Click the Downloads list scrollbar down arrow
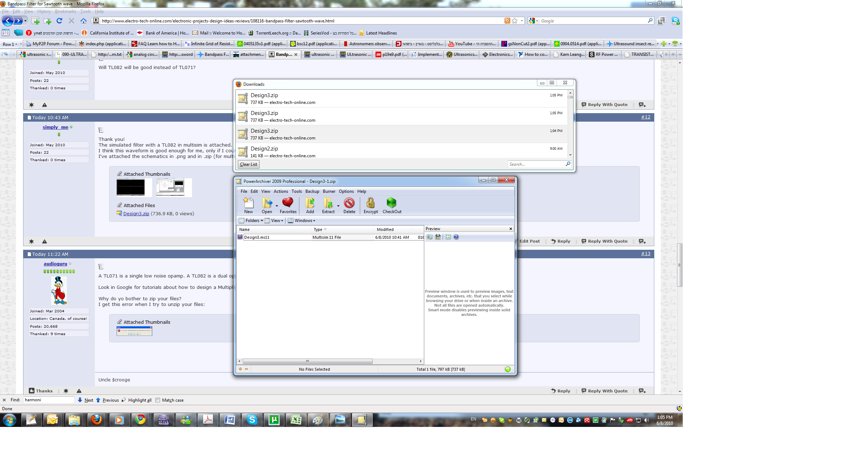Image resolution: width=868 pixels, height=460 pixels. (570, 155)
